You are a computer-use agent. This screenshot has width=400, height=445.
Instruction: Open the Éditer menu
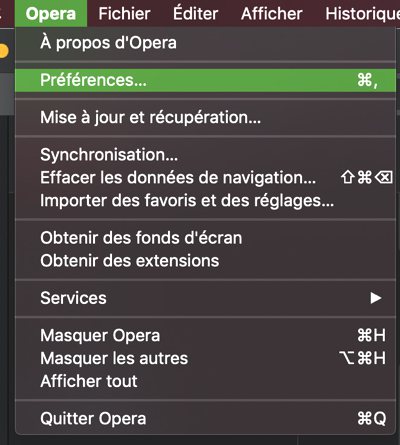[x=195, y=14]
